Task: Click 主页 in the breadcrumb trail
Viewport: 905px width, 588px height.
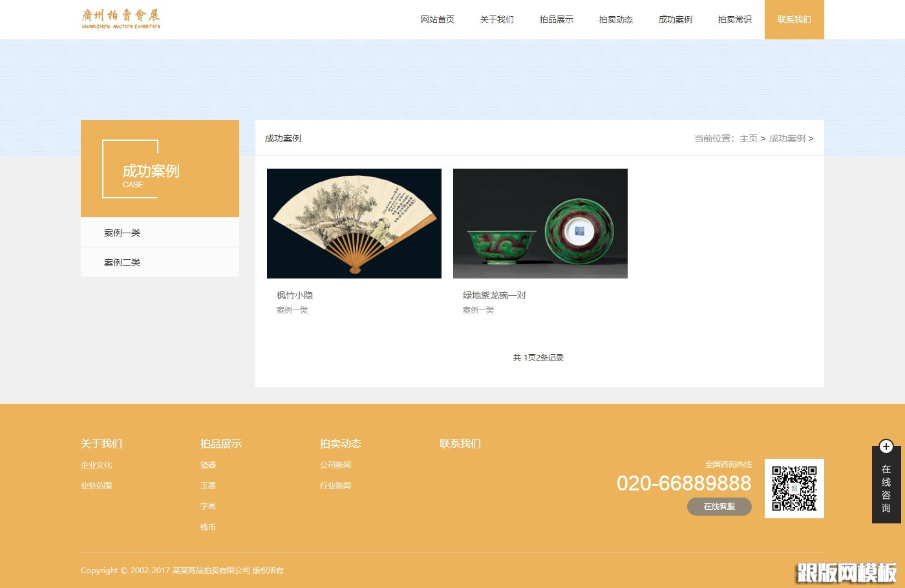Action: [749, 138]
